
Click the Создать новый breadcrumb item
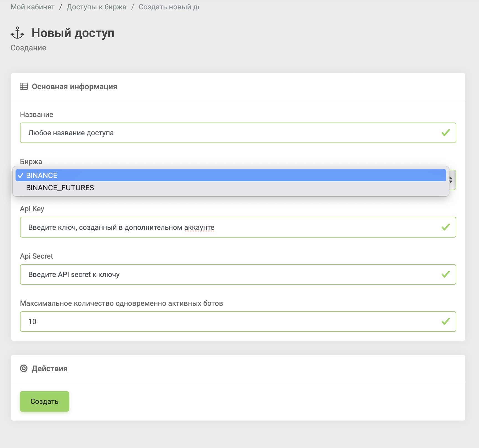[169, 7]
